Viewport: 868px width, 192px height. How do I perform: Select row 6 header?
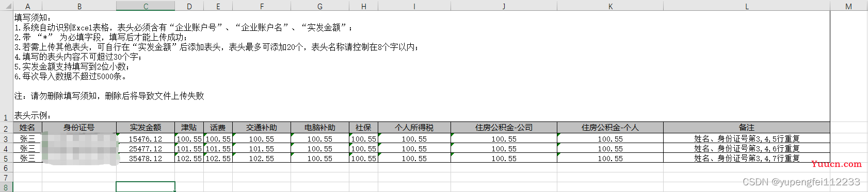coord(6,168)
